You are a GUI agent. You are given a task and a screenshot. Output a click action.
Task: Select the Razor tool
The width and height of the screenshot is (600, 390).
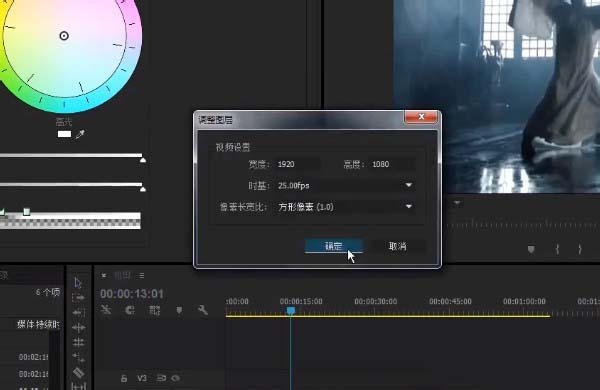[78, 372]
